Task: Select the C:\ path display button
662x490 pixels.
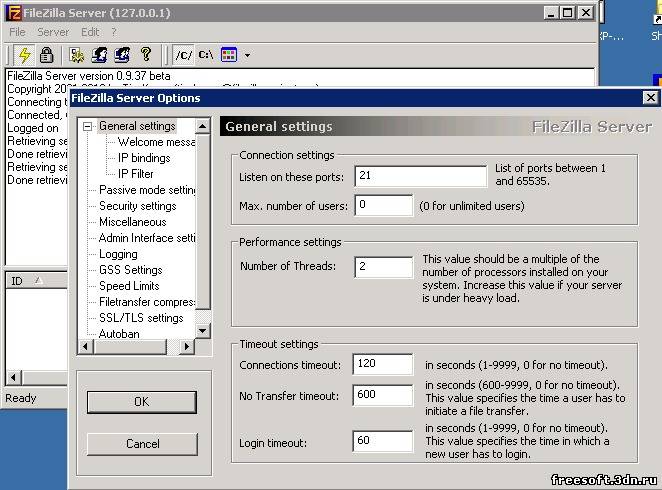Action: (206, 55)
